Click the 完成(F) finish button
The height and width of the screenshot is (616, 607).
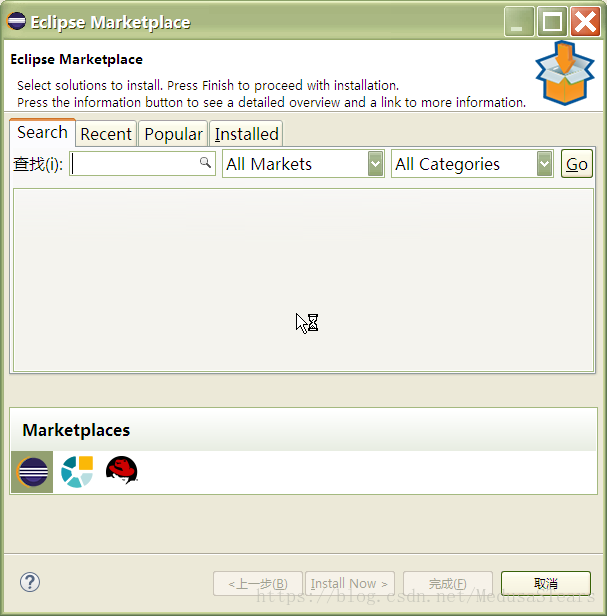click(x=448, y=583)
